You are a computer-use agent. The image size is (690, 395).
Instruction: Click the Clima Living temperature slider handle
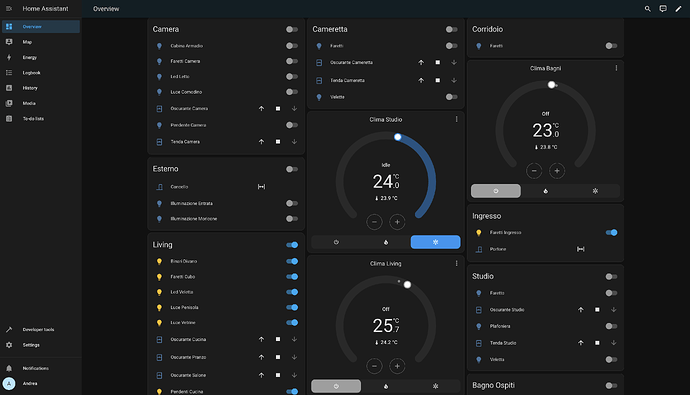(407, 285)
